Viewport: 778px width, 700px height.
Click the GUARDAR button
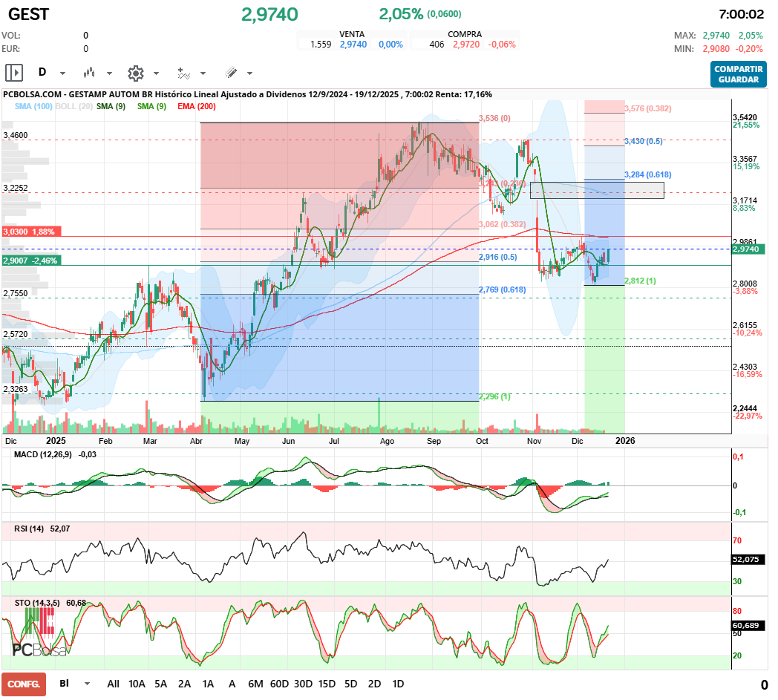click(738, 80)
